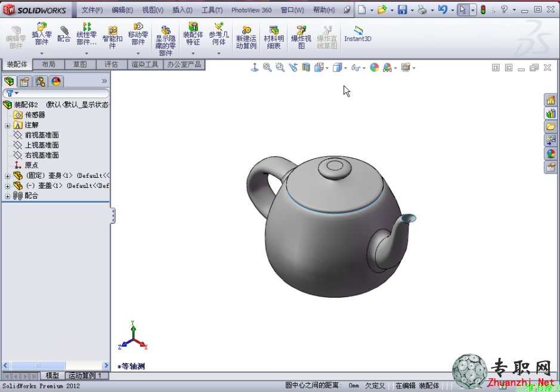Select the Mate (配合) paperclip tool

pos(64,33)
